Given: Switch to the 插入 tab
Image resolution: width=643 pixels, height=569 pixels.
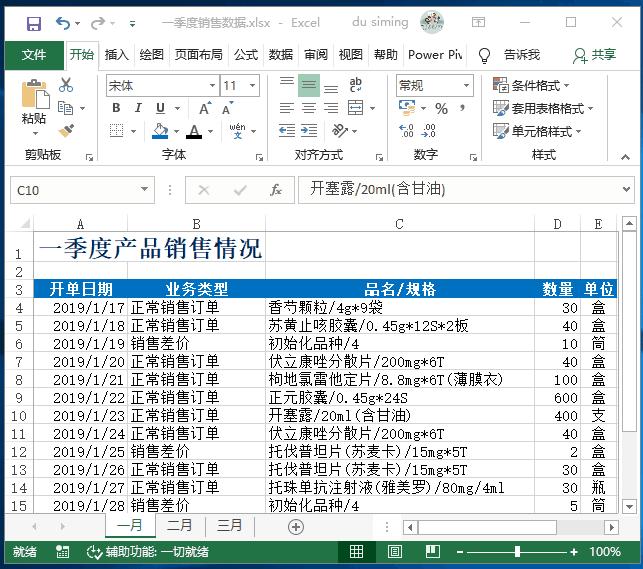Looking at the screenshot, I should click(116, 55).
